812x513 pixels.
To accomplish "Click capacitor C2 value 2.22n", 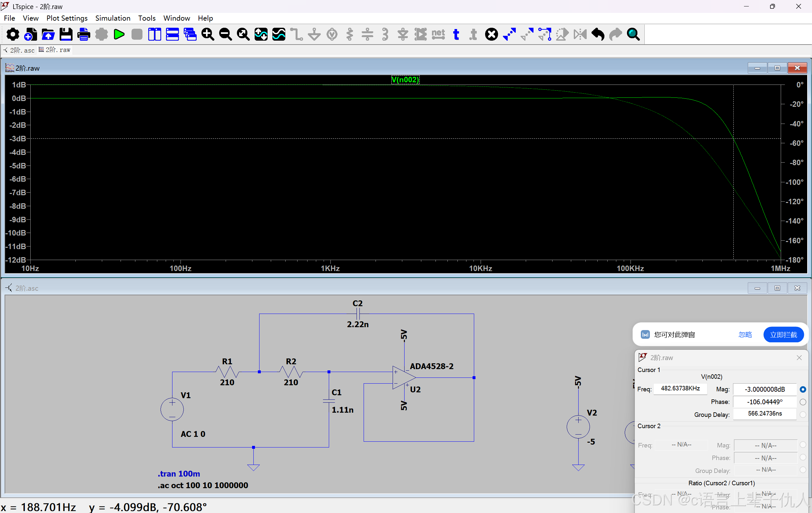I will [x=358, y=324].
